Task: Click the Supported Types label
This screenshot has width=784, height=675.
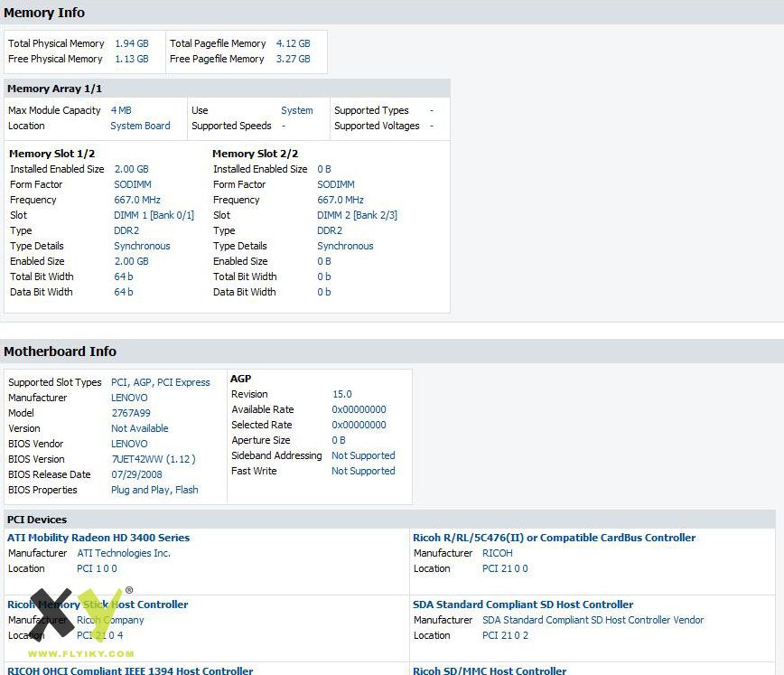Action: [371, 110]
